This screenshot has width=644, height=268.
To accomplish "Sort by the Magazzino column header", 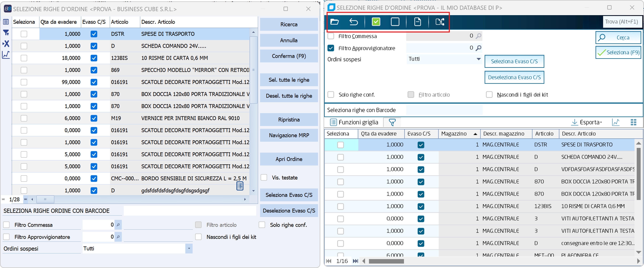I will pos(454,134).
